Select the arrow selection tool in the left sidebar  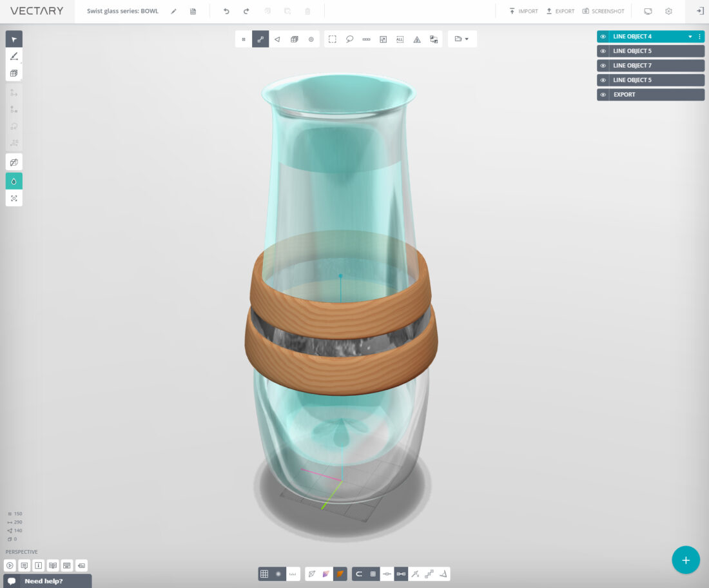(x=14, y=39)
